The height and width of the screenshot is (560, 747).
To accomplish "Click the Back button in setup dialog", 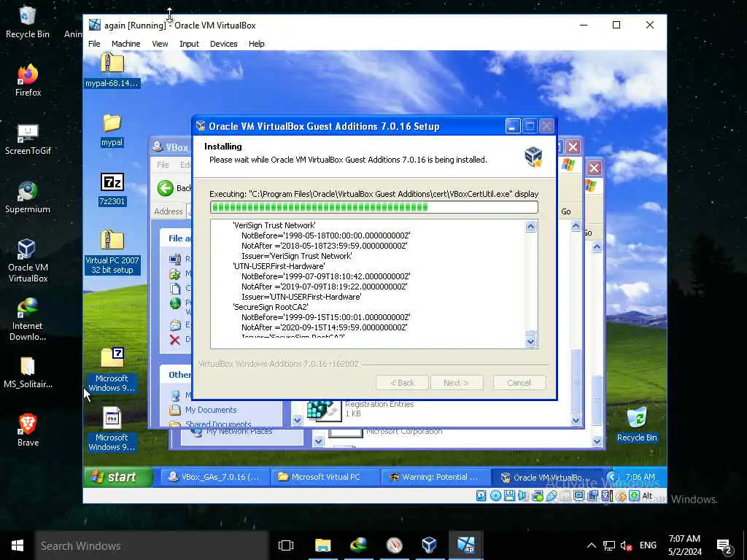I will click(x=402, y=383).
